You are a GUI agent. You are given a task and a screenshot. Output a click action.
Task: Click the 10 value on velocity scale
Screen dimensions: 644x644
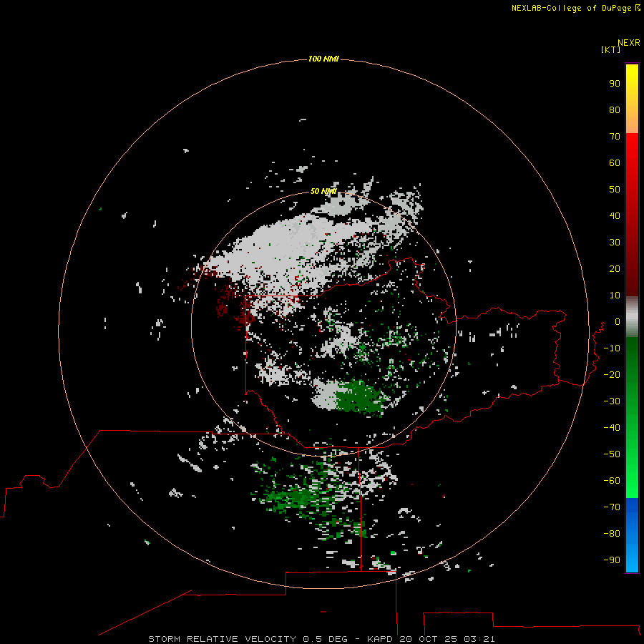(x=615, y=296)
